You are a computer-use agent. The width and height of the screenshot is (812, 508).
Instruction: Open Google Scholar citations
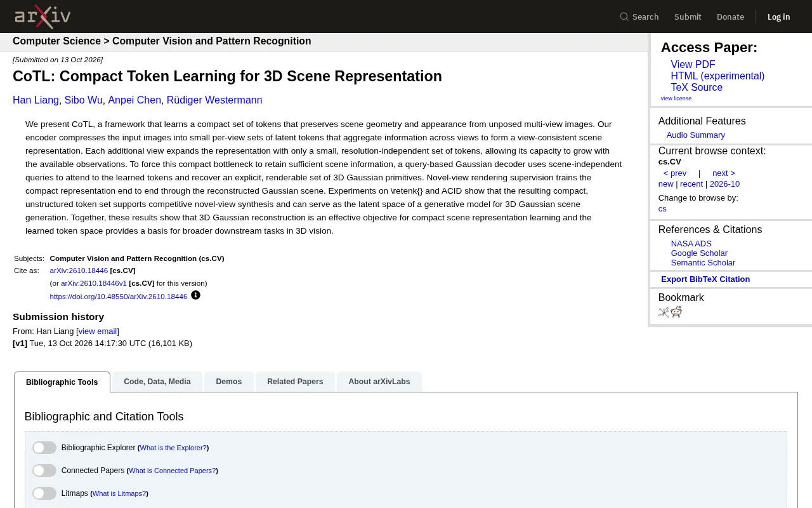pyautogui.click(x=699, y=253)
